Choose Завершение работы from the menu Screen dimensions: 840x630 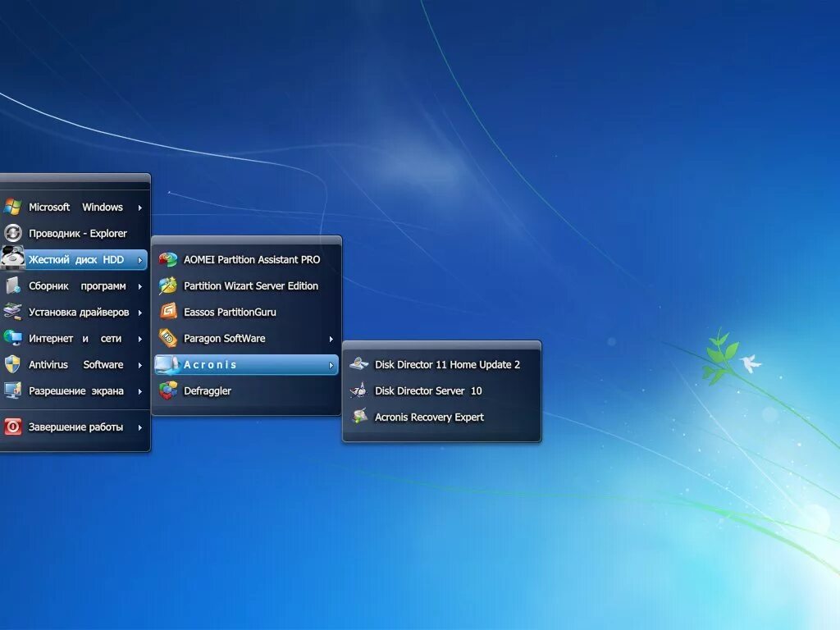tap(74, 427)
